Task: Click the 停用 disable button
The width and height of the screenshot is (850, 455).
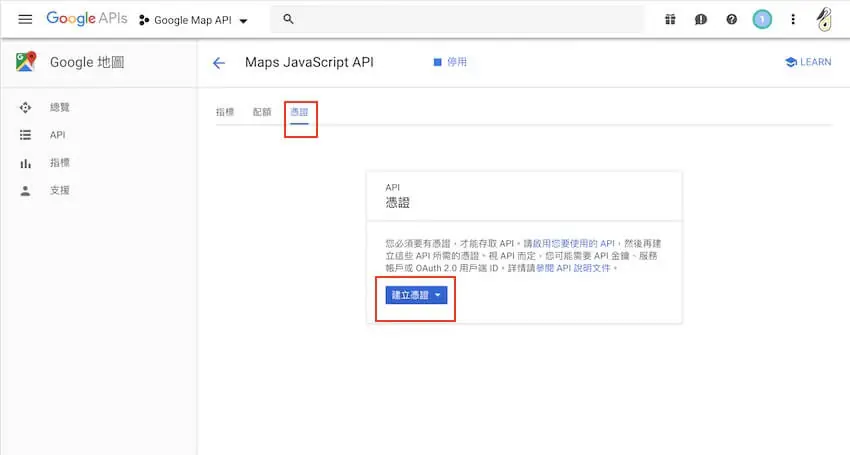Action: [450, 62]
